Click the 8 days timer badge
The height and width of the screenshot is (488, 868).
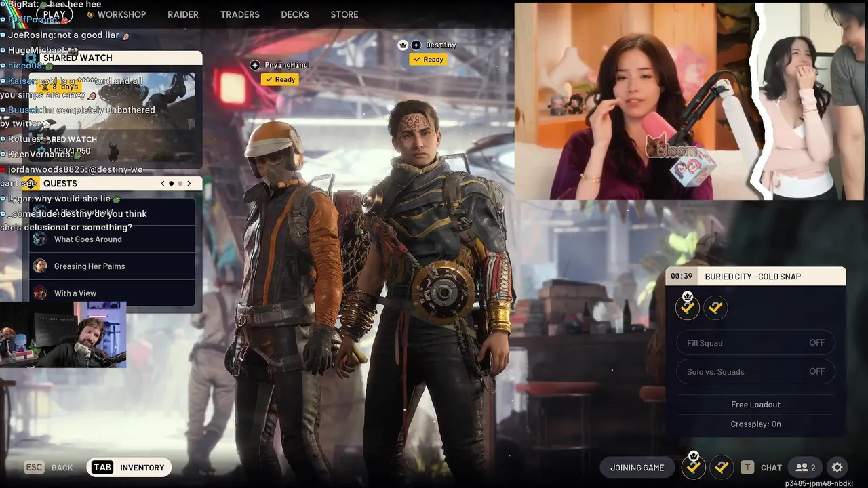[x=60, y=87]
